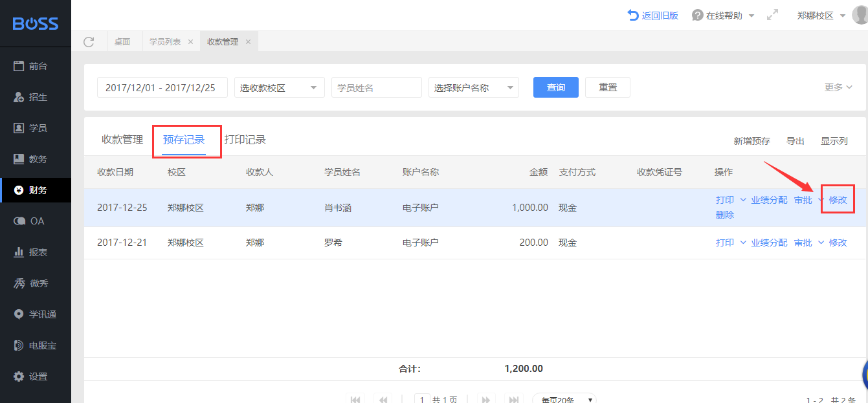The width and height of the screenshot is (868, 403).
Task: Click 修改 in 肖书涵 row
Action: point(838,200)
